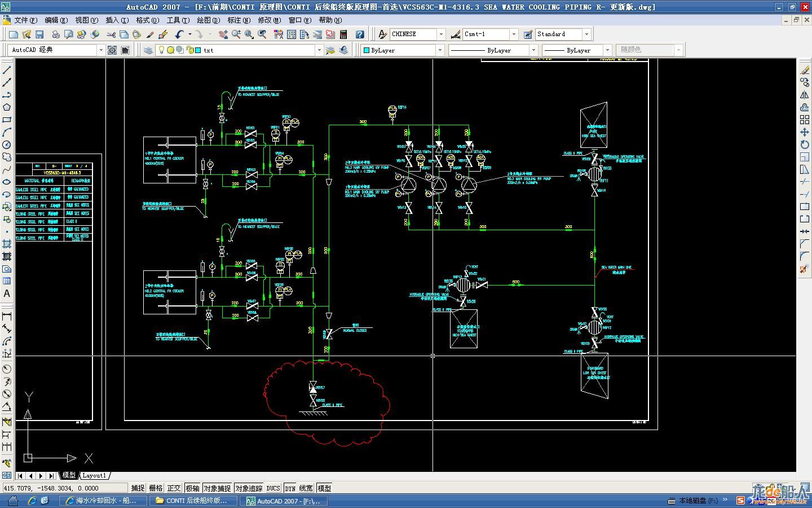Screen dimensions: 812x508
Task: Click the Help question mark icon
Action: tap(360, 34)
